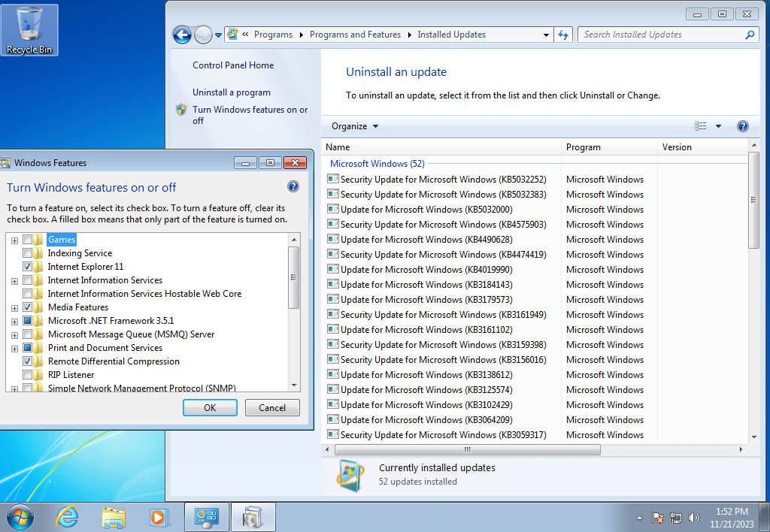Toggle Microsoft .NET Framework 3.5.1 checkbox
Image resolution: width=770 pixels, height=532 pixels.
click(x=28, y=320)
